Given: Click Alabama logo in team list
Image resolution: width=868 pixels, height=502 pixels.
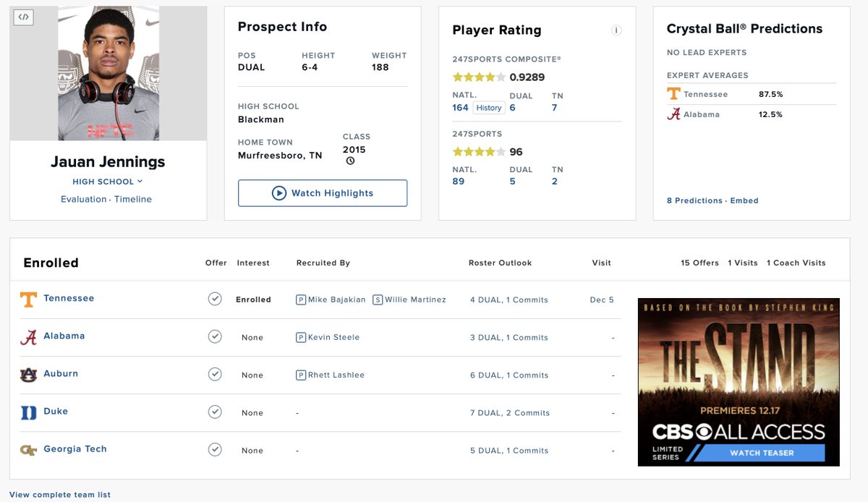Looking at the screenshot, I should [28, 337].
